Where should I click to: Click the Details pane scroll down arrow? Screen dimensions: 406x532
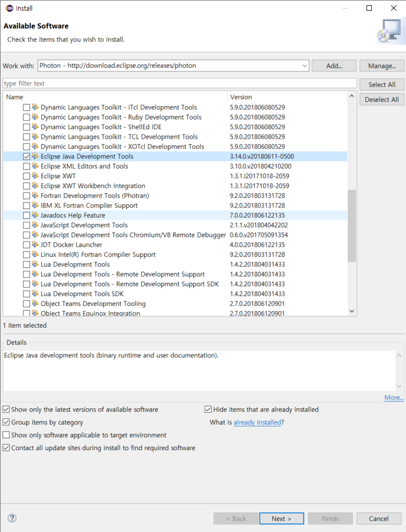[399, 386]
